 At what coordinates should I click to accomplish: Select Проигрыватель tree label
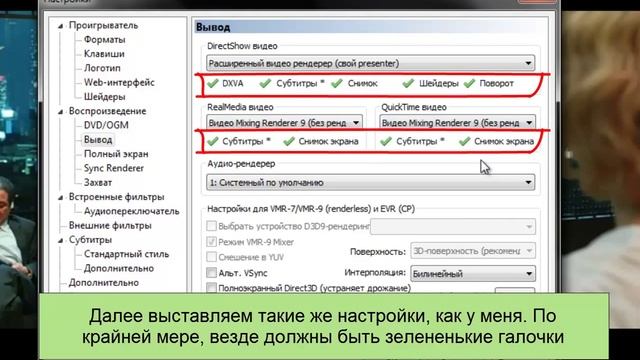point(103,25)
